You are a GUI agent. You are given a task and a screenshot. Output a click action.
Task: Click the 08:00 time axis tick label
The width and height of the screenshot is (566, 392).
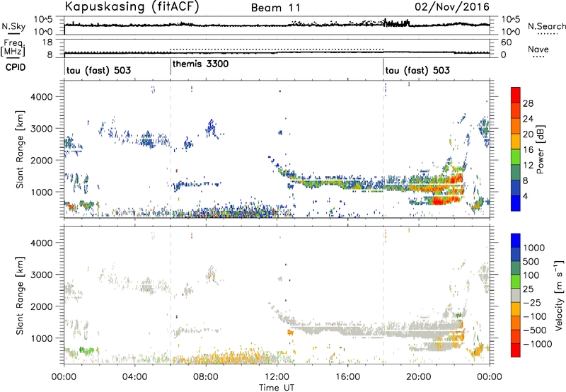(x=206, y=377)
